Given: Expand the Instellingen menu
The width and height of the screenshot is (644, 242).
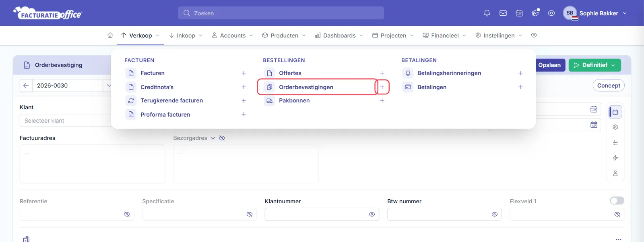Looking at the screenshot, I should [499, 35].
